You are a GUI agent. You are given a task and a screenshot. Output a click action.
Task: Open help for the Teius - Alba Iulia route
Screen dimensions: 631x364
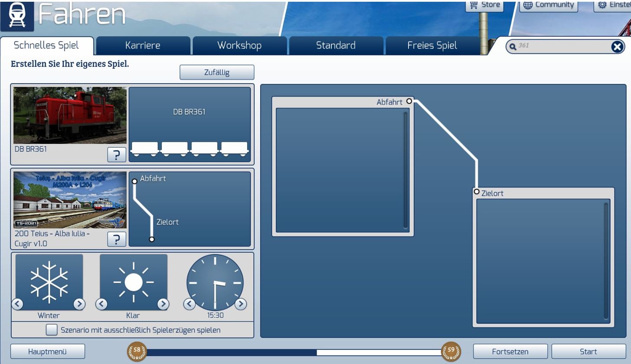tap(117, 239)
